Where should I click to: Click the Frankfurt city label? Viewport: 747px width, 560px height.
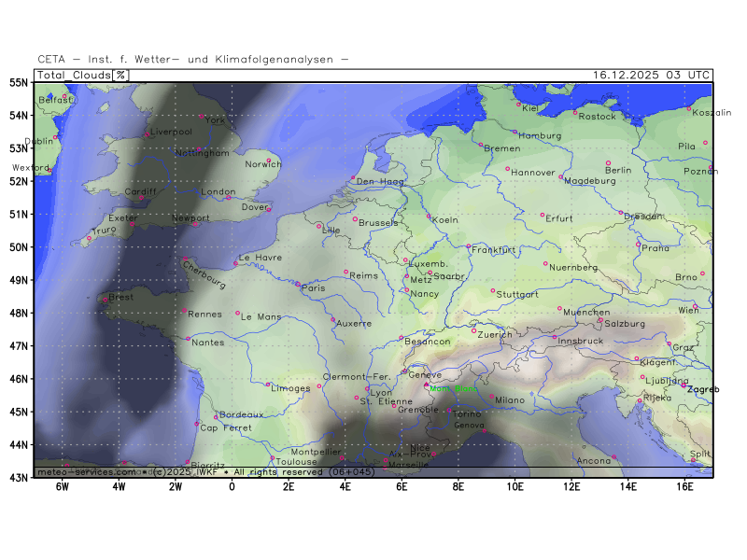point(494,250)
